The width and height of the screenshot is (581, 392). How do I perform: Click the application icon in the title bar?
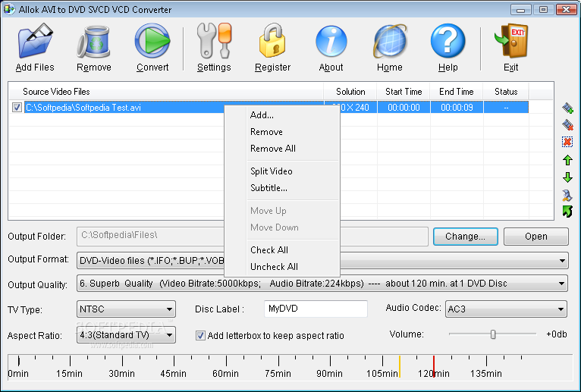click(x=10, y=9)
